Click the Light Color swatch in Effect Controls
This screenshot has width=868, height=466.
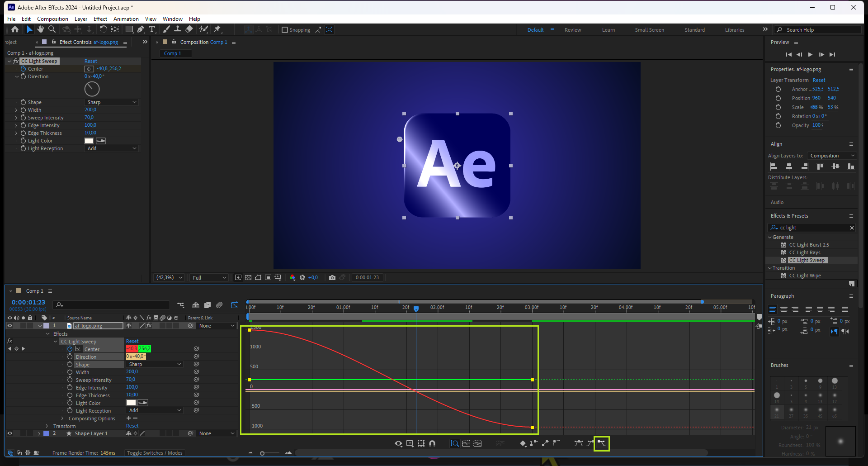click(89, 141)
